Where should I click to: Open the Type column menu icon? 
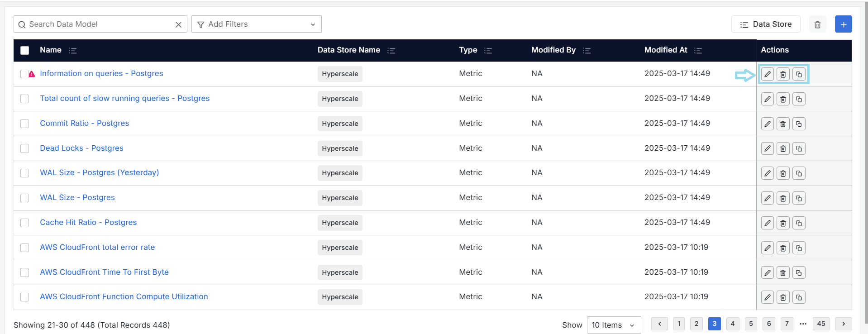tap(488, 51)
